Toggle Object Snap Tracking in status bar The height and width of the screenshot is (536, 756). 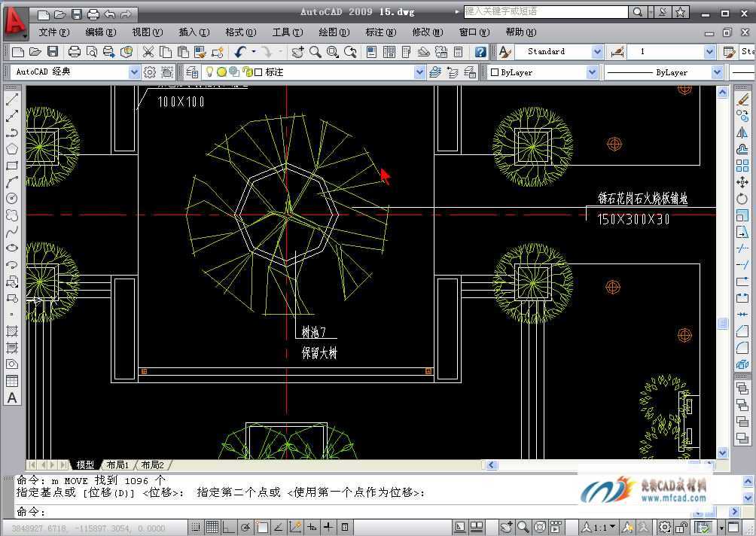pos(278,527)
